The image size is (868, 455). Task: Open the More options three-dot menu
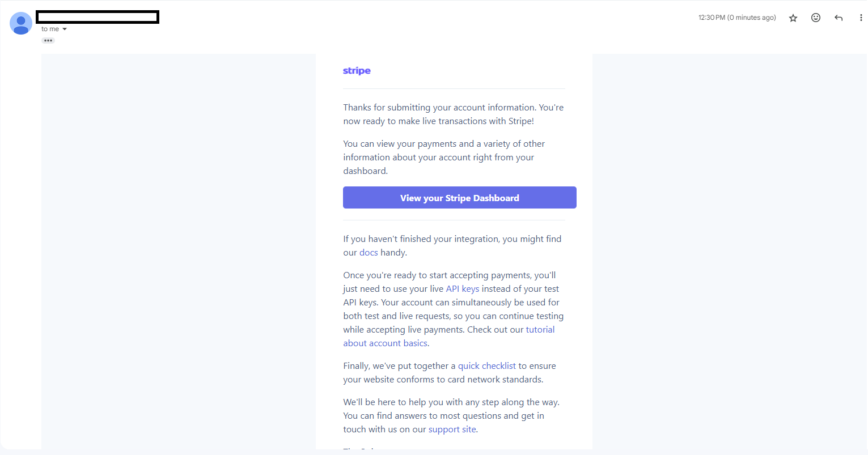(x=861, y=18)
